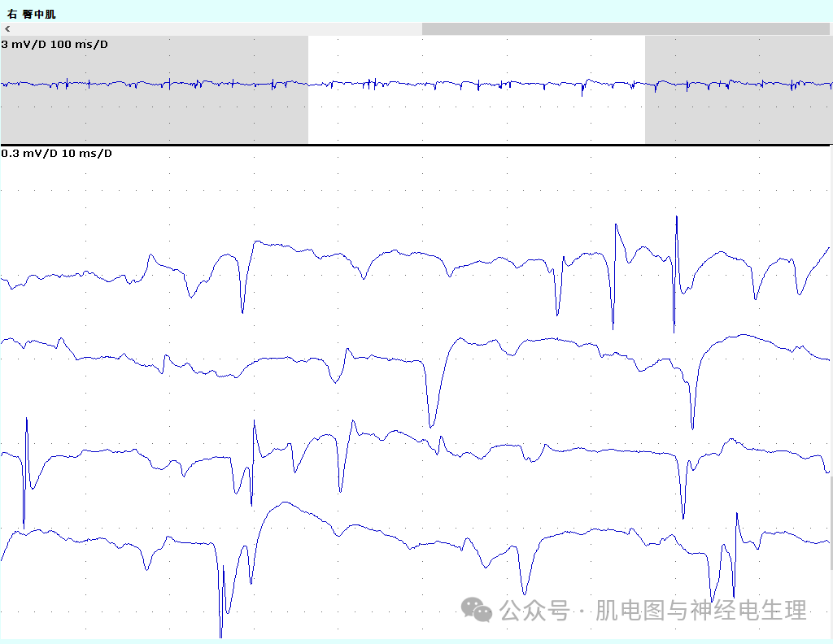This screenshot has width=833, height=644.
Task: Click the dark gray horizontal scrollbar thumb
Action: tap(625, 28)
